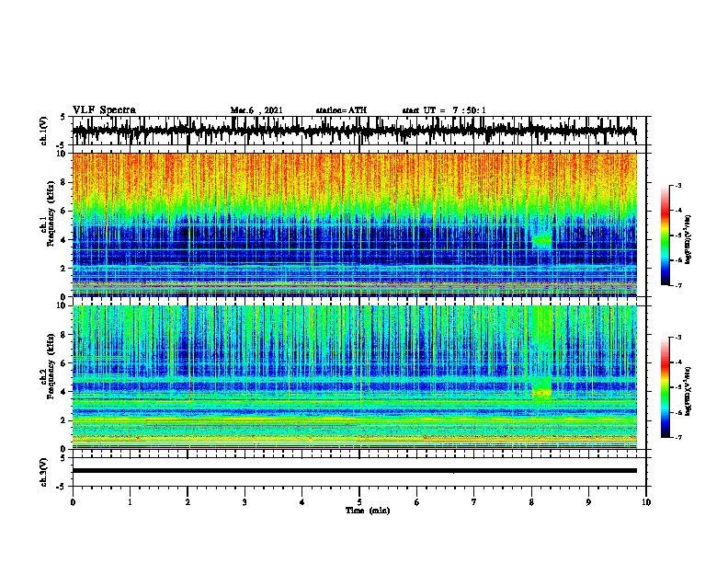The height and width of the screenshot is (563, 728).
Task: Click the "-3" label on ch.2 colorbar
Action: click(677, 338)
